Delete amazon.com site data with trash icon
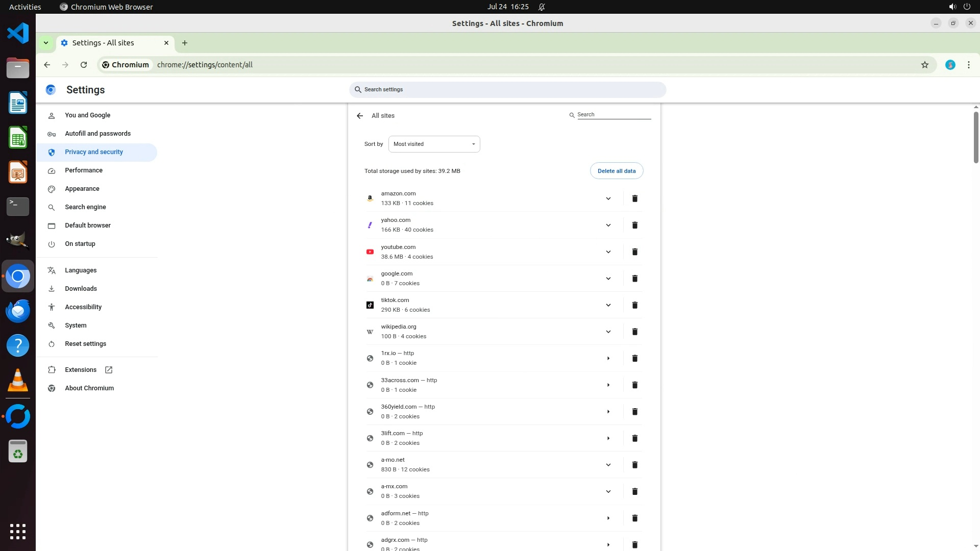The width and height of the screenshot is (980, 551). pos(634,198)
